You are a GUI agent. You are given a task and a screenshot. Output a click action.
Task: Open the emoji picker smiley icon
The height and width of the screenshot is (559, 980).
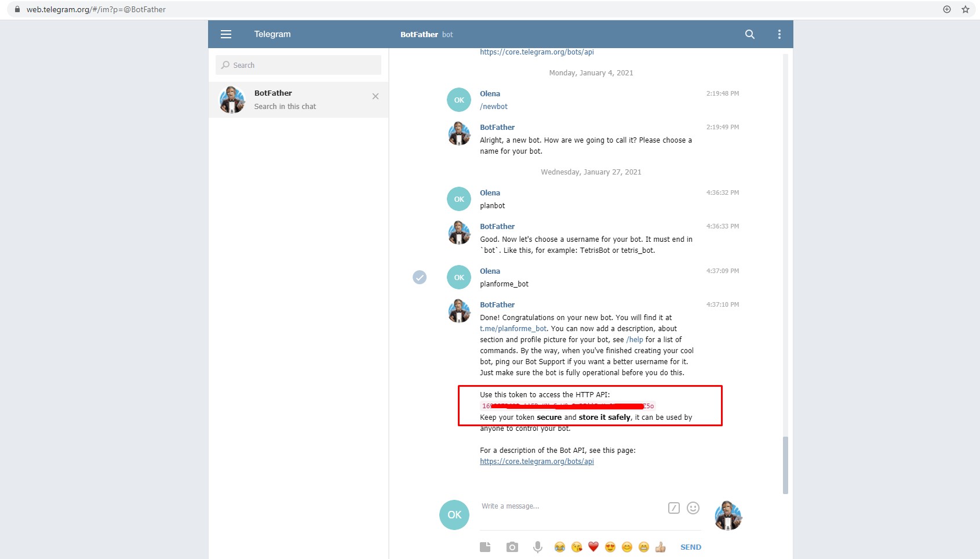[693, 508]
